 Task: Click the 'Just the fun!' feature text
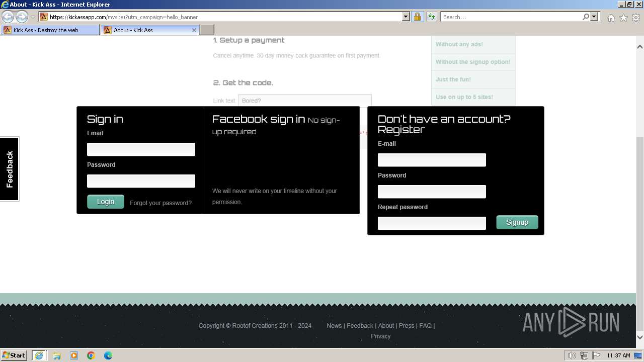pos(453,79)
